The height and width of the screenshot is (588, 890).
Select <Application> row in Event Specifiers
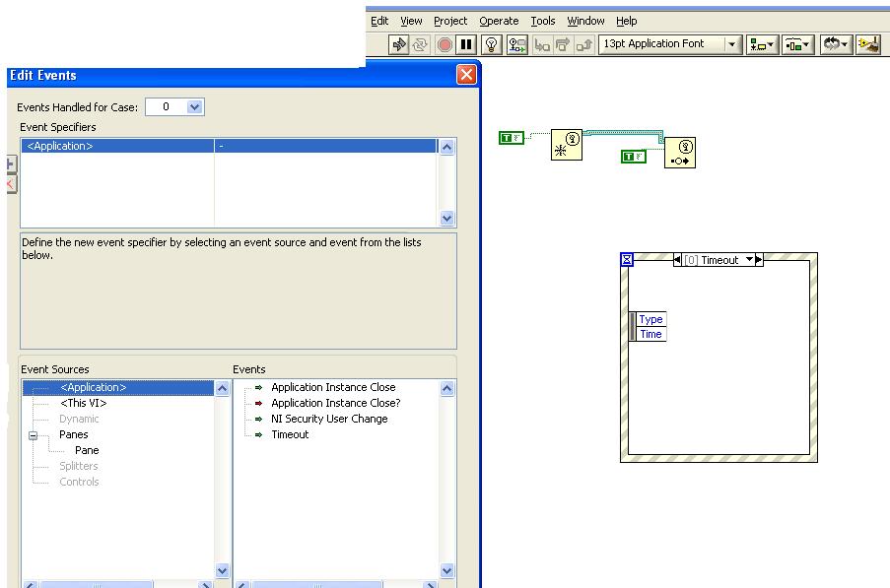coord(229,146)
